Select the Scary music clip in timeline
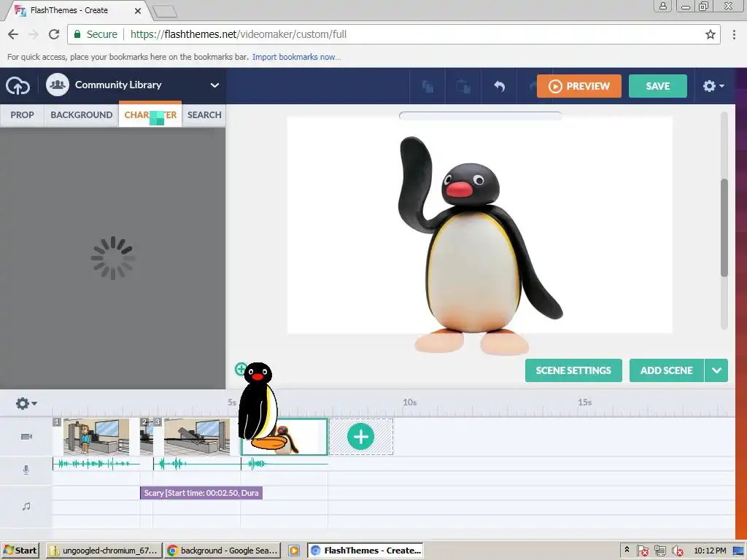747x560 pixels. pos(201,493)
